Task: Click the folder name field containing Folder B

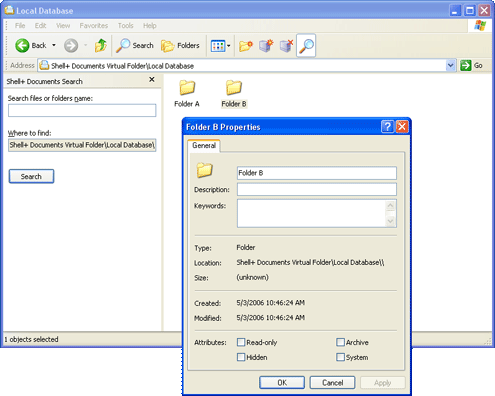Action: coord(317,173)
